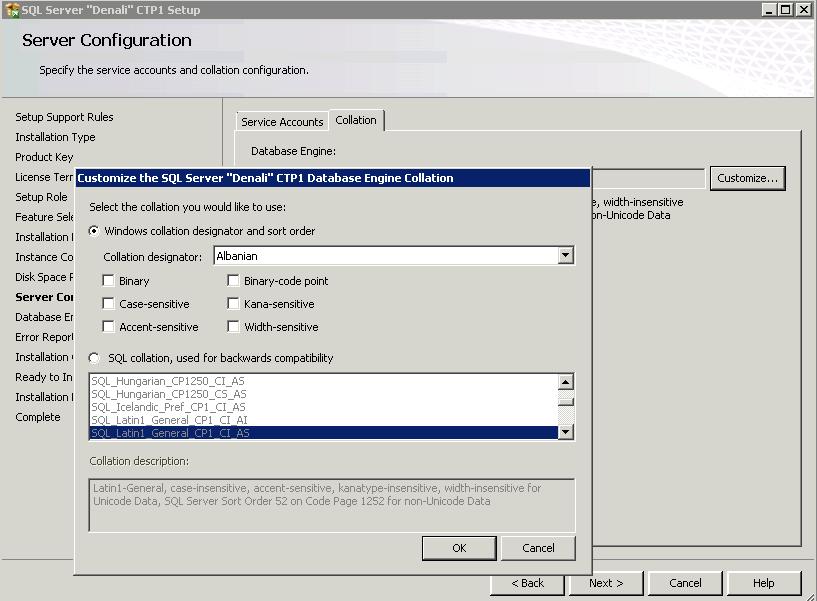Cancel the collation customization dialog

click(538, 548)
